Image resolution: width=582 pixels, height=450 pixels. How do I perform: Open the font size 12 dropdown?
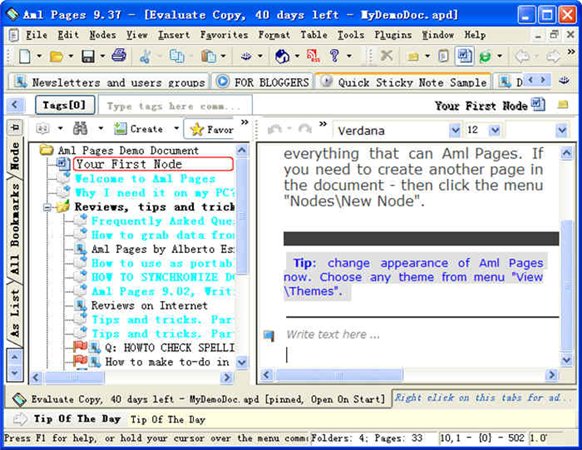[494, 130]
